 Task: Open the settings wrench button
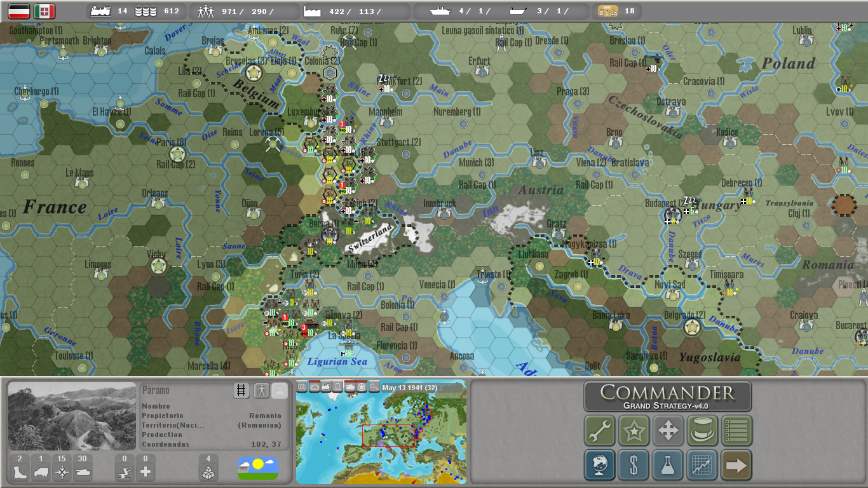[600, 431]
